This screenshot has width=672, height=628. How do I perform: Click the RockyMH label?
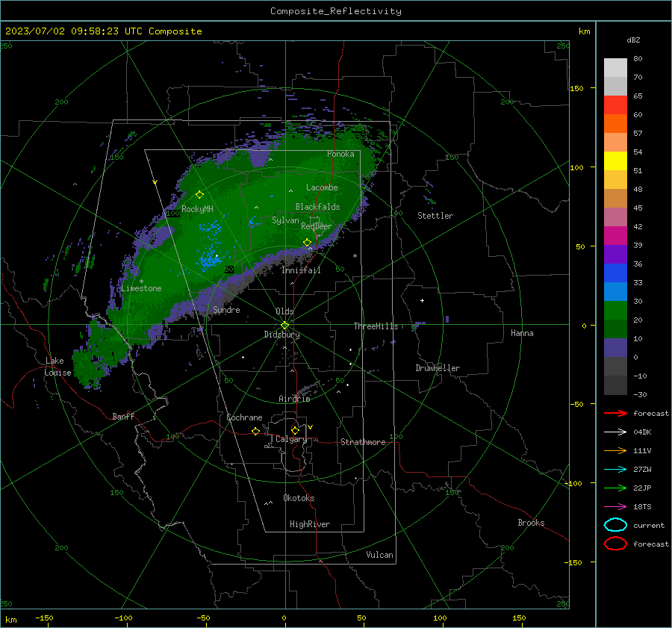[x=197, y=209]
